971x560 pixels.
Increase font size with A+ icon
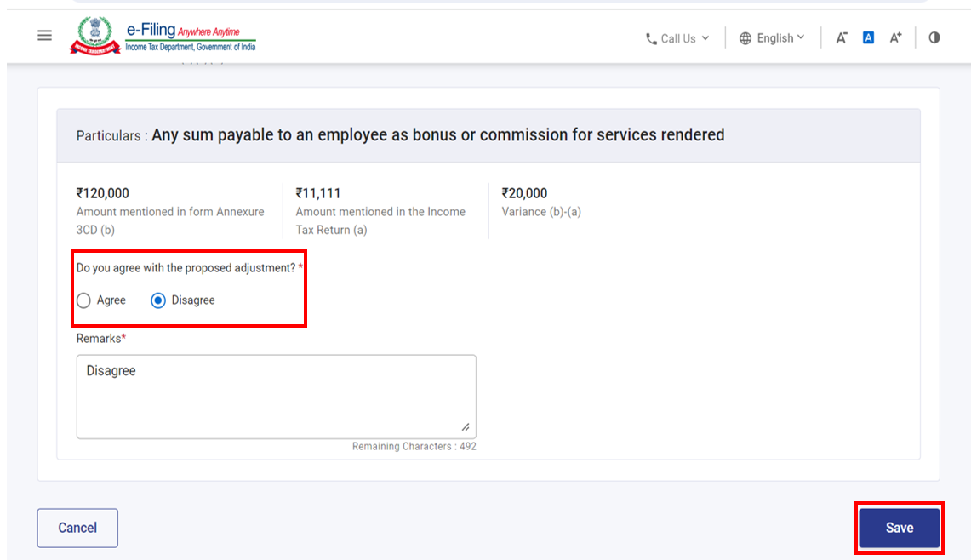point(895,37)
